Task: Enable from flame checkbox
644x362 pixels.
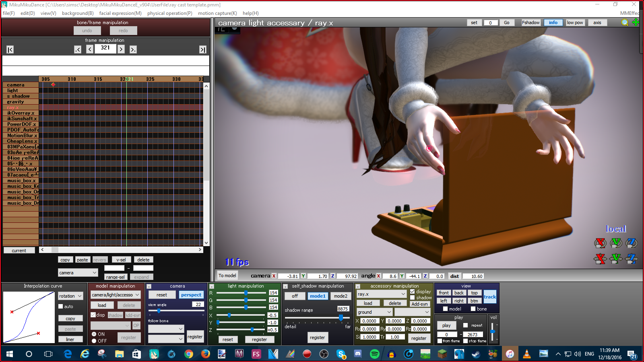Action: (x=440, y=341)
